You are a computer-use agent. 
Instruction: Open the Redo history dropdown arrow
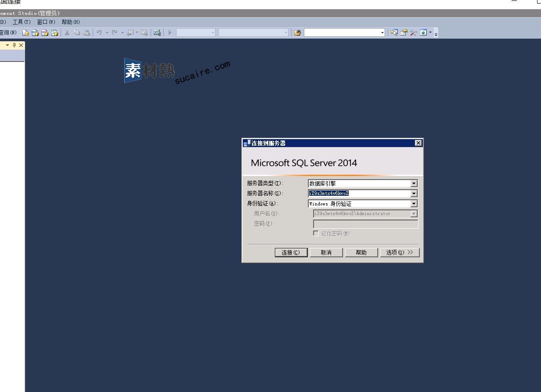(x=122, y=32)
